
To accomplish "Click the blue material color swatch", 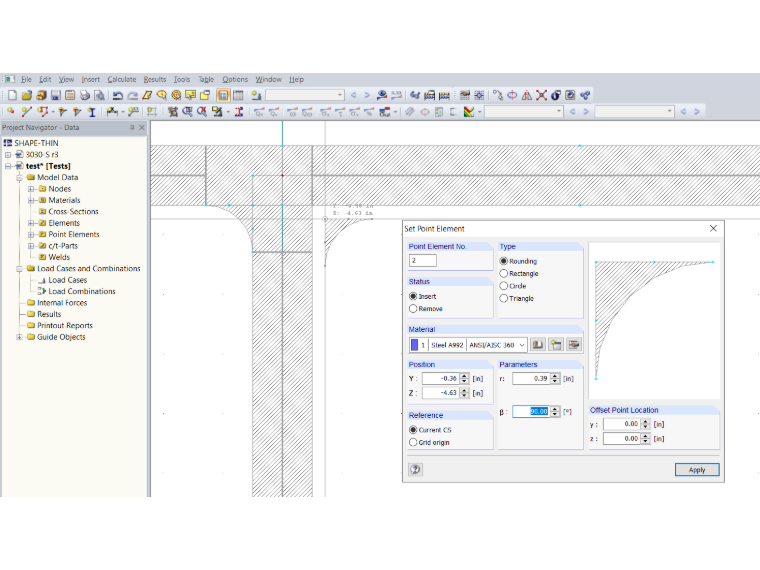I will point(414,345).
